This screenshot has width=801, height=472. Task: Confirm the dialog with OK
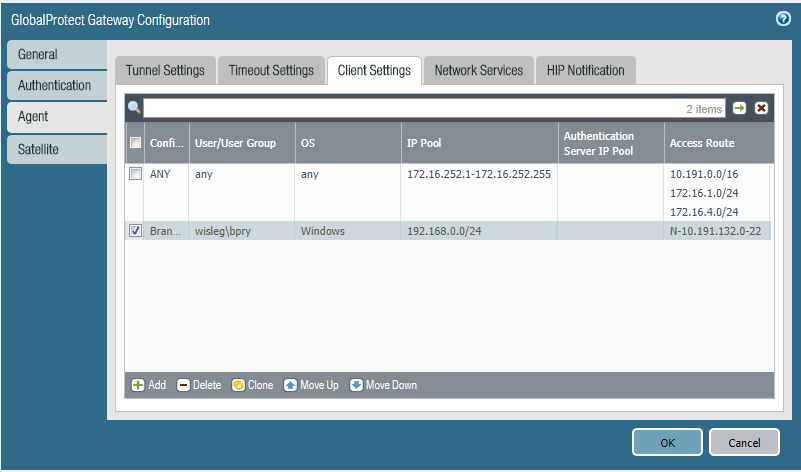[667, 442]
